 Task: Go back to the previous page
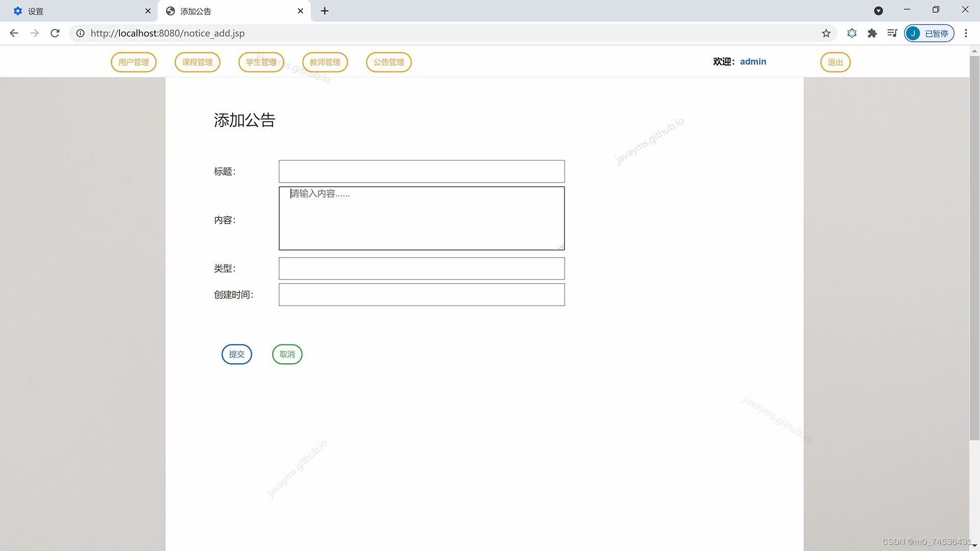(x=14, y=33)
